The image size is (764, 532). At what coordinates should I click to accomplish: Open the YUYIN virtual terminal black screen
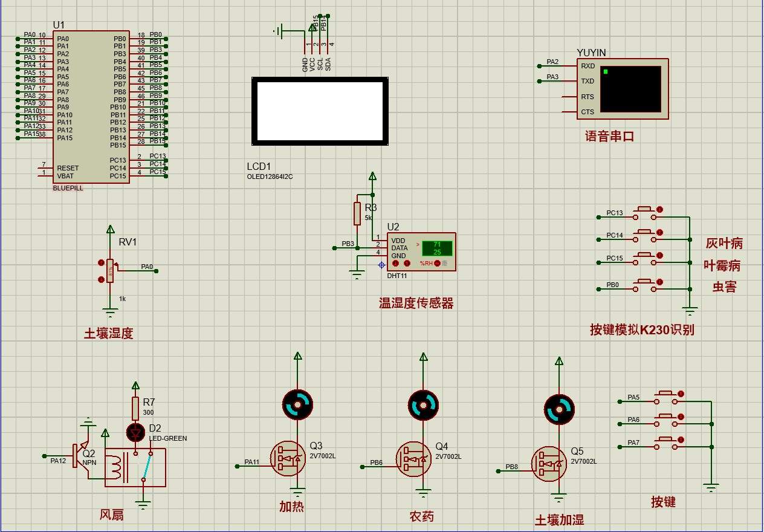631,89
